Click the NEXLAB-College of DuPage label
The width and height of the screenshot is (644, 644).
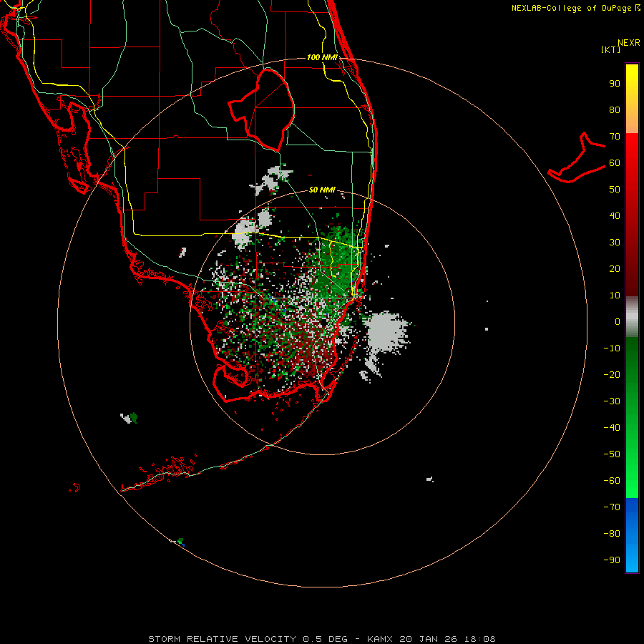pyautogui.click(x=571, y=8)
